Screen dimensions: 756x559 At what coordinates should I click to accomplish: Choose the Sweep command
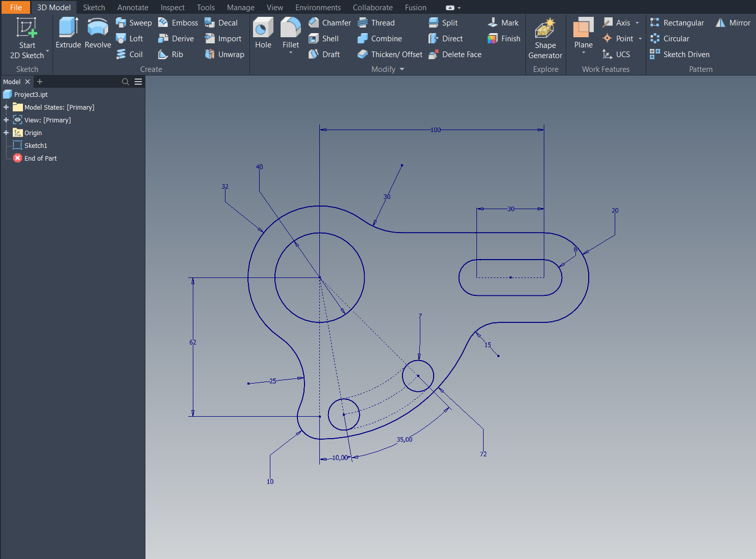(x=134, y=23)
